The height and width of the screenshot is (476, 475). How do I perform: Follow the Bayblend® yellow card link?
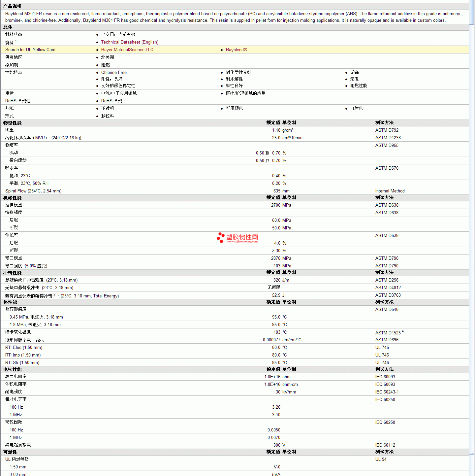[x=237, y=50]
